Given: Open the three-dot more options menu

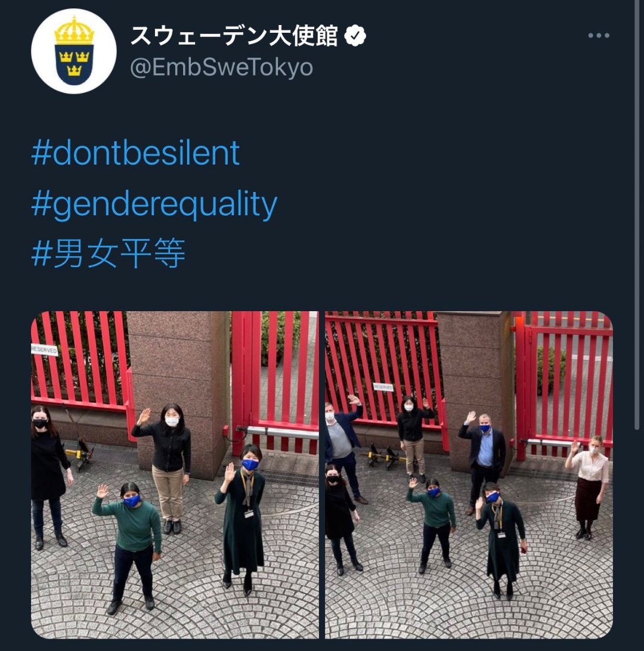Looking at the screenshot, I should tap(598, 36).
